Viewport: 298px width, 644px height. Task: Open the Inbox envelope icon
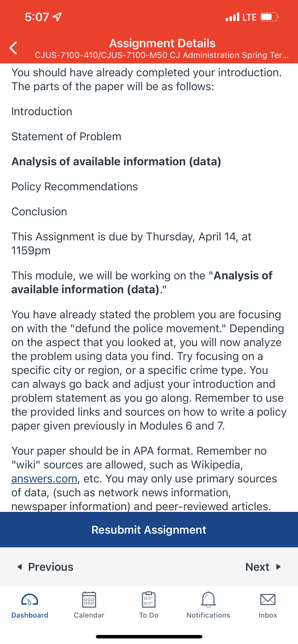point(268,600)
